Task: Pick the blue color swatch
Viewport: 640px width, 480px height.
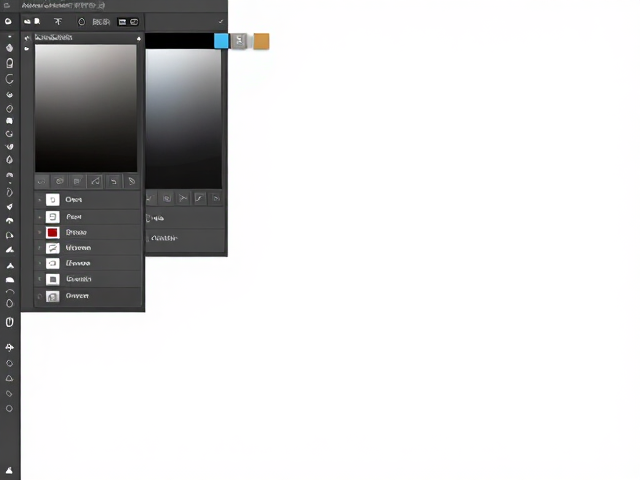Action: (x=221, y=41)
